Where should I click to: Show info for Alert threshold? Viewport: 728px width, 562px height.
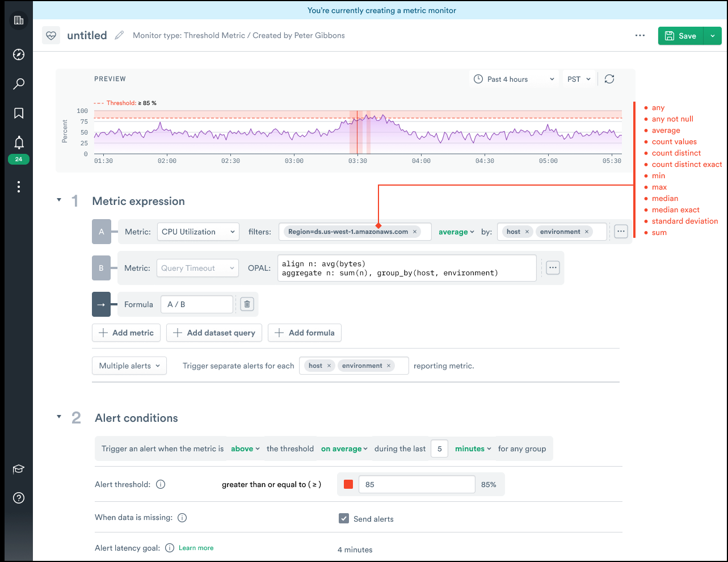pos(161,484)
